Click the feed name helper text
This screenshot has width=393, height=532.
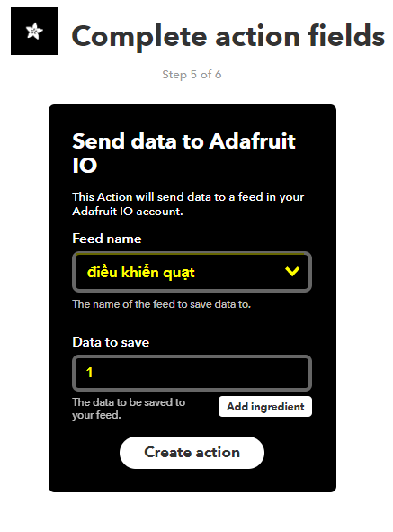pyautogui.click(x=161, y=304)
